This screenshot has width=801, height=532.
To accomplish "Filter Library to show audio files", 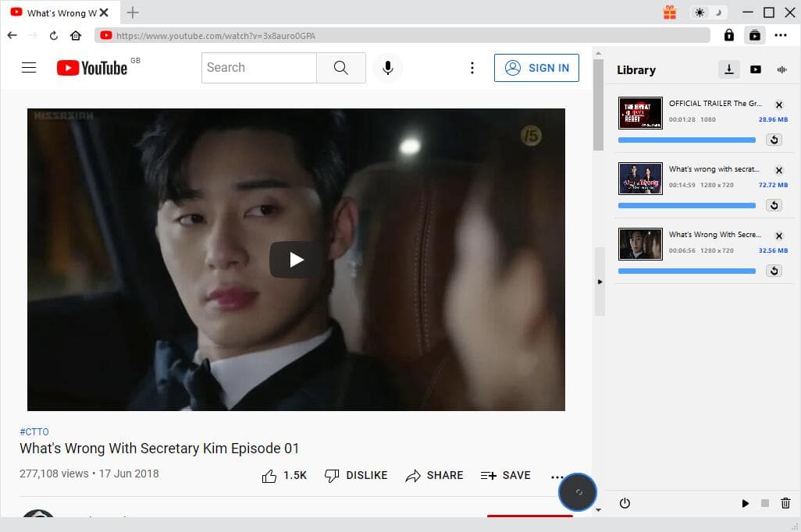I will coord(781,69).
